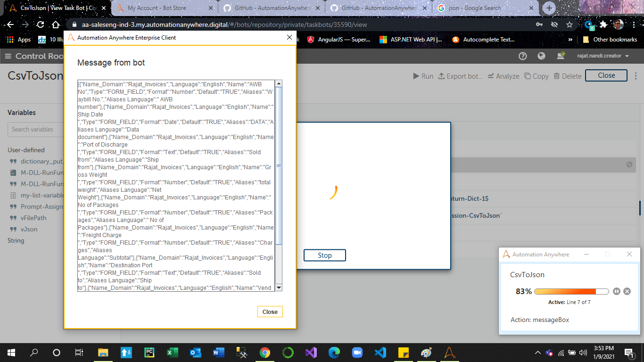
Task: Open the Apps bookmarks shortcut
Action: tap(19, 40)
